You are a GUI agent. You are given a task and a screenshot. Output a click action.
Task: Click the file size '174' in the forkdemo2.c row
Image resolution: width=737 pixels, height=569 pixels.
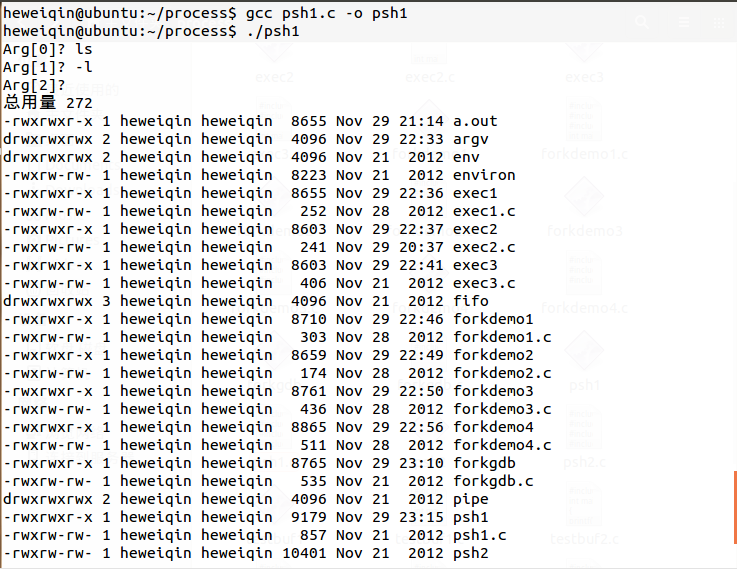click(x=313, y=373)
